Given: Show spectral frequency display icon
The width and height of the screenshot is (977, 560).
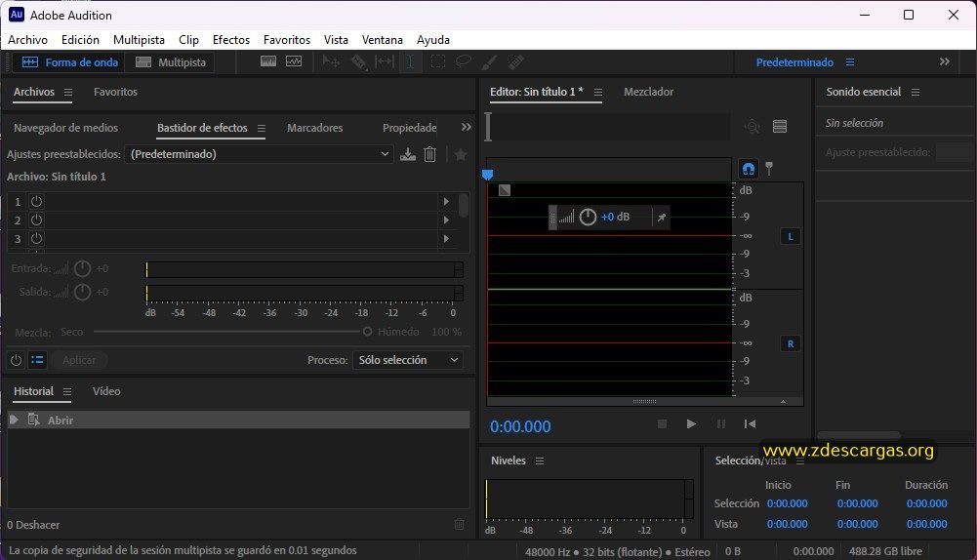Looking at the screenshot, I should coord(268,61).
